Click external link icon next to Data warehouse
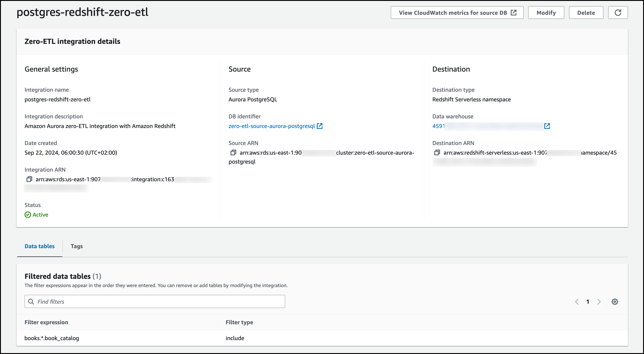The width and height of the screenshot is (644, 354). click(x=547, y=126)
